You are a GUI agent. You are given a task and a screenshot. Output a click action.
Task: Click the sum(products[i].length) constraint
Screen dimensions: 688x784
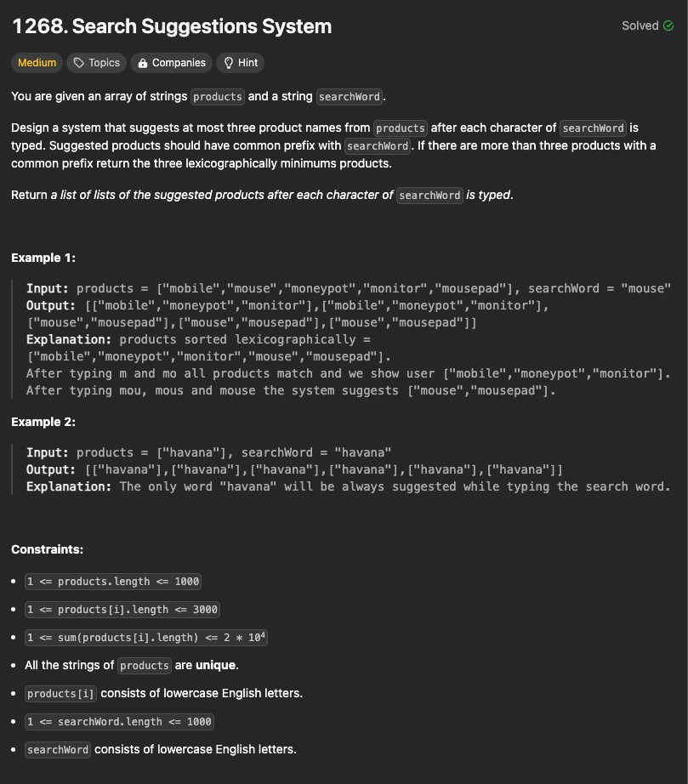tap(146, 638)
